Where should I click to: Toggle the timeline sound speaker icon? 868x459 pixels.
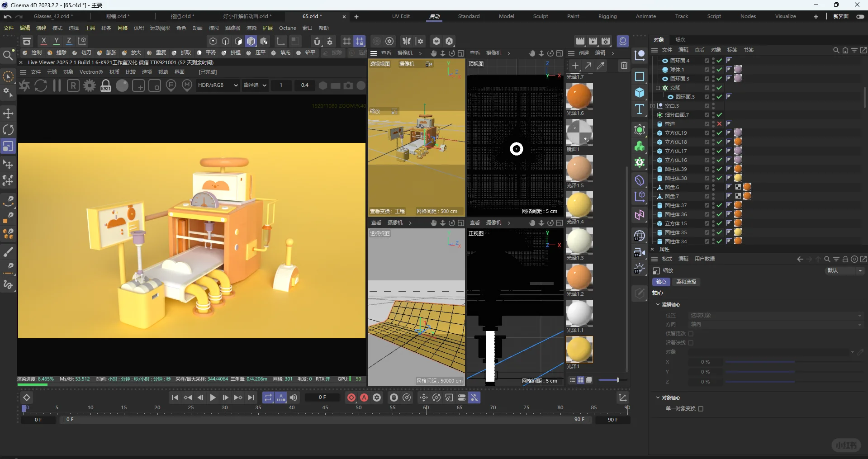point(294,397)
